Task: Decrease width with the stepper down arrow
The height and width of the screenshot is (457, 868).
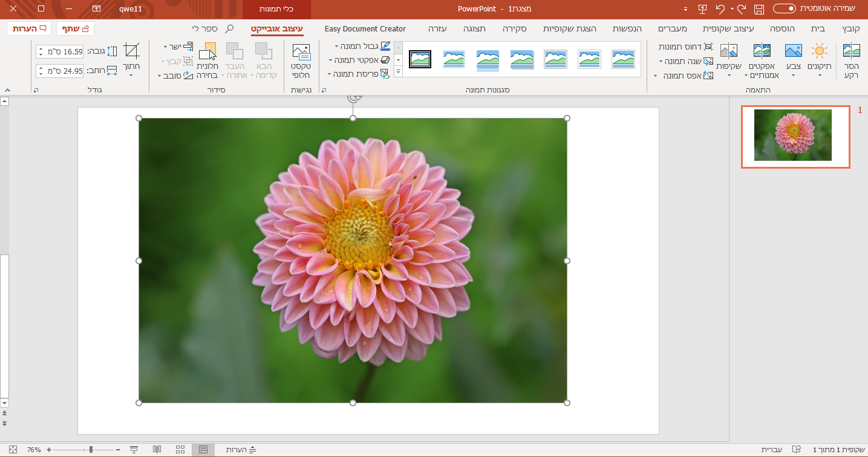Action: tap(41, 74)
